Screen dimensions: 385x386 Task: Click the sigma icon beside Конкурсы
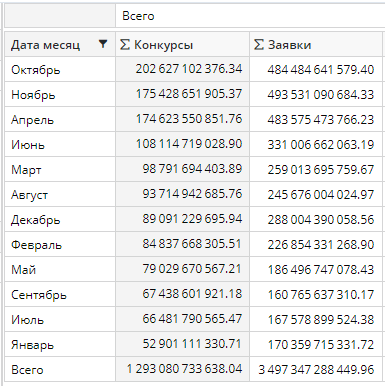tap(125, 45)
